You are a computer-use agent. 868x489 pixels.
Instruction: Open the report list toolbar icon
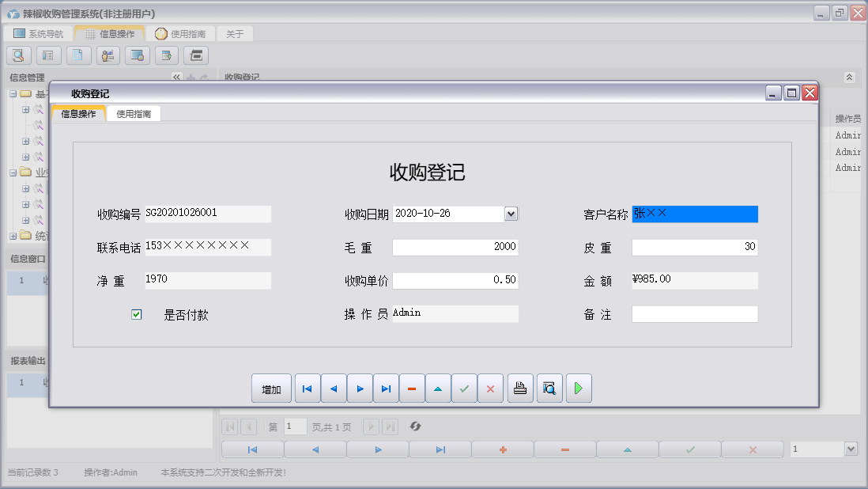49,55
